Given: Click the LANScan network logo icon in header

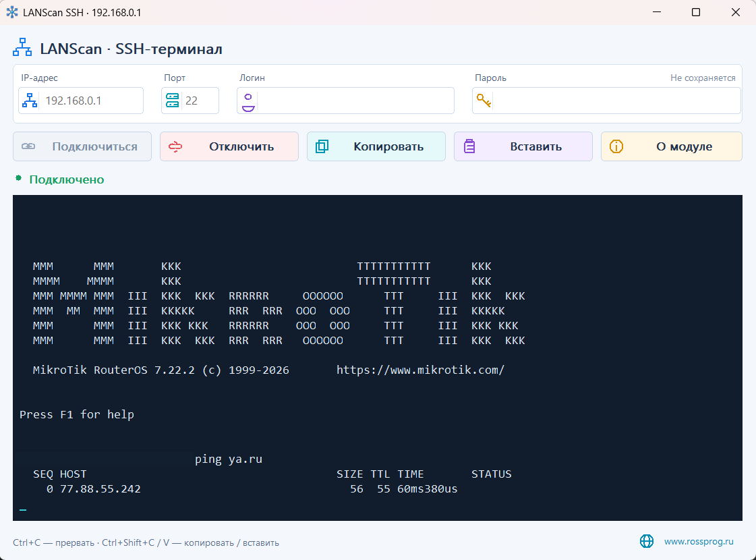Looking at the screenshot, I should pyautogui.click(x=22, y=48).
